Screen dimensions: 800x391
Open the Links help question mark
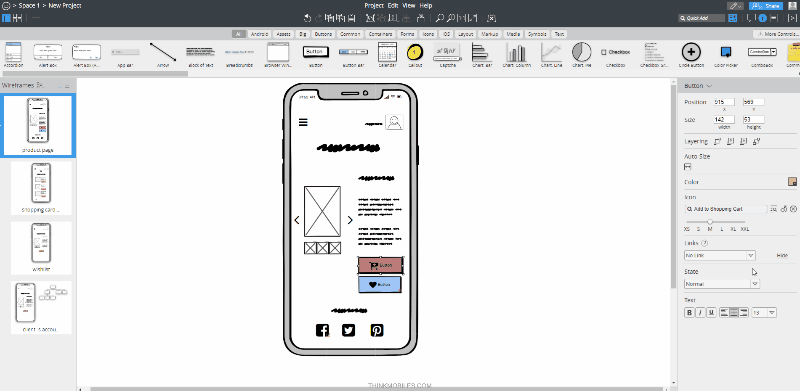(705, 243)
